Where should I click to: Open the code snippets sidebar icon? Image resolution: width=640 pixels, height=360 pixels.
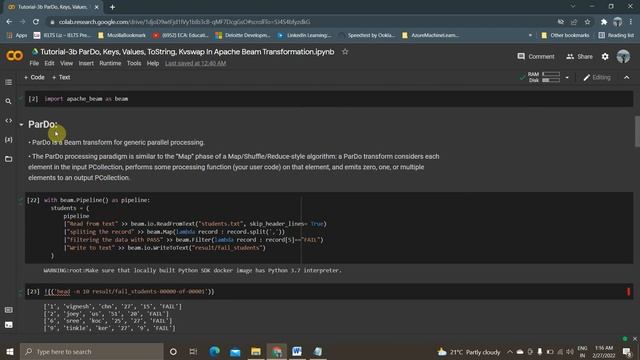point(8,121)
